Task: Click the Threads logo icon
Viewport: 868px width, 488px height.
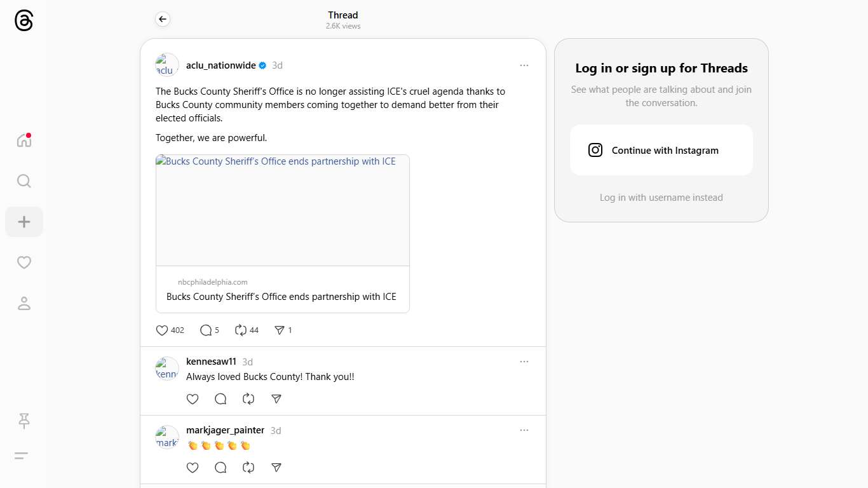Action: pos(24,21)
